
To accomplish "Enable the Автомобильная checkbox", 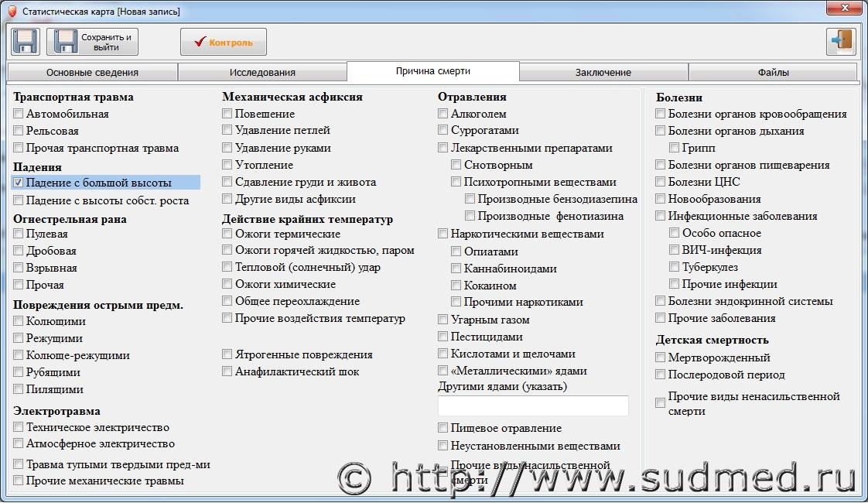I will click(19, 114).
